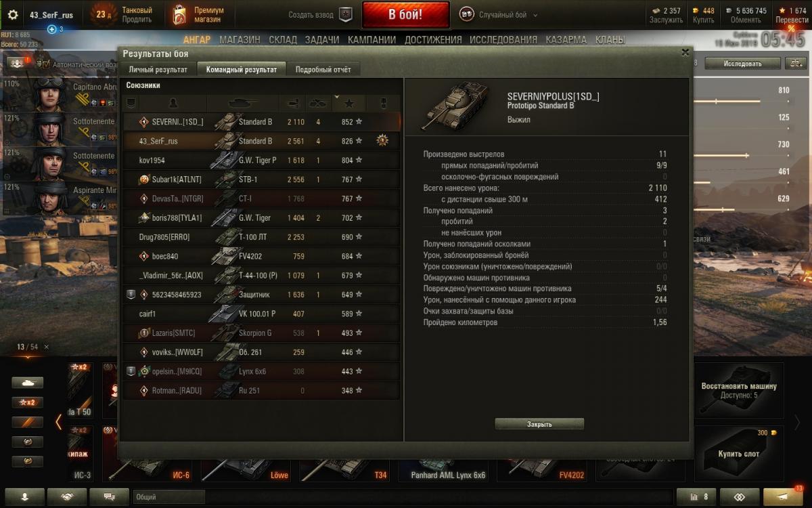Toggle the tank type carousel filter
The width and height of the screenshot is (812, 508).
coord(28,383)
